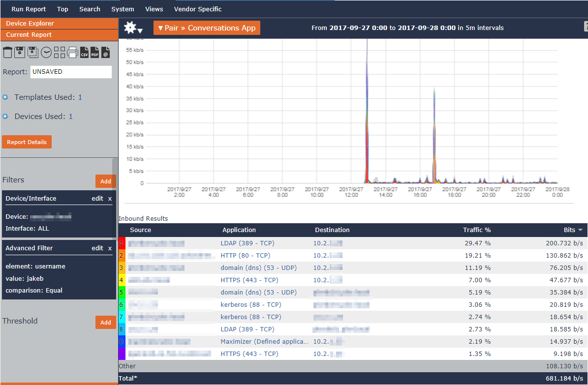588x385 pixels.
Task: Expand Devices Used section
Action: (x=5, y=117)
